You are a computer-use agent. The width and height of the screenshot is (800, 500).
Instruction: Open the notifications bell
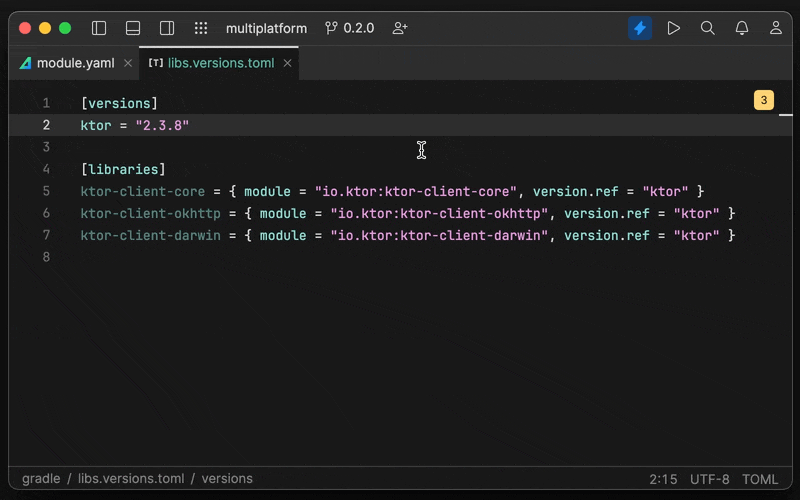click(742, 28)
